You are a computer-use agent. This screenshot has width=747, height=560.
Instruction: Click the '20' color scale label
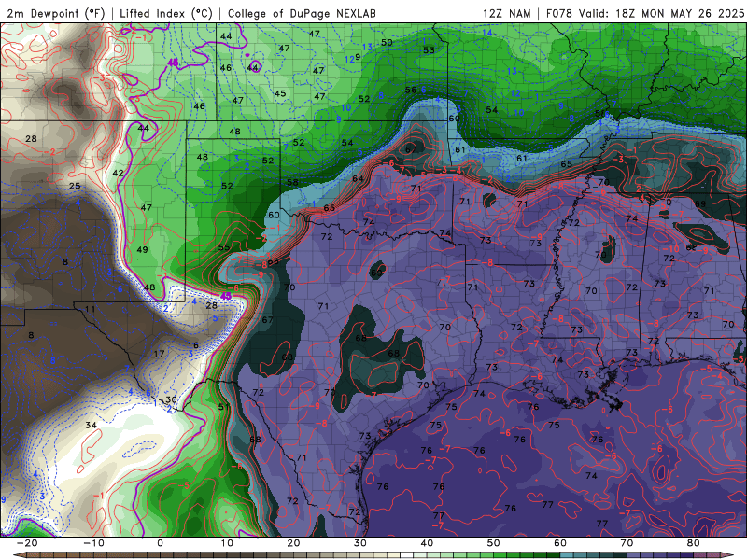(x=293, y=543)
